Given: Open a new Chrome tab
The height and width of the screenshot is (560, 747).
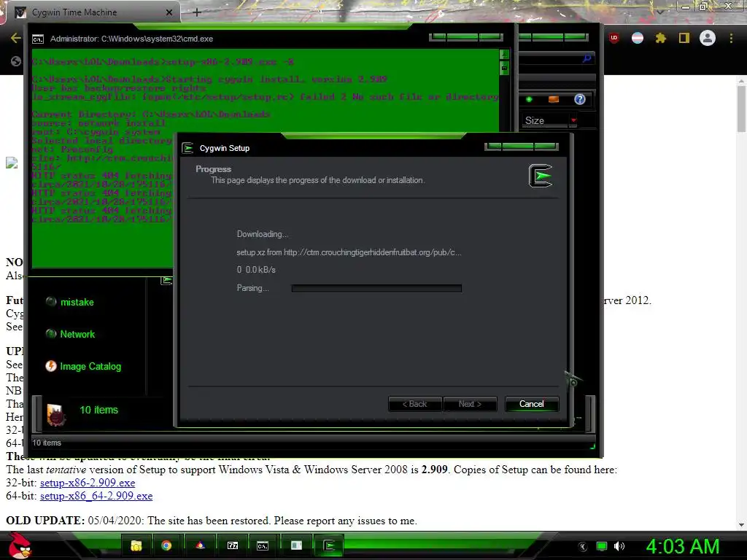Looking at the screenshot, I should point(197,12).
